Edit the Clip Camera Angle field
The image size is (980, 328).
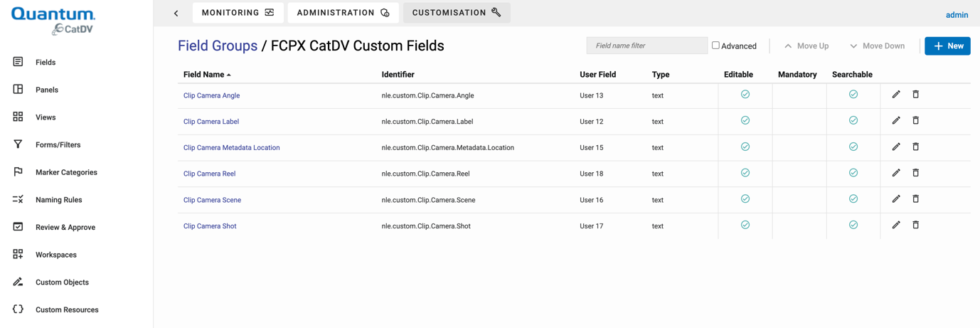click(896, 95)
